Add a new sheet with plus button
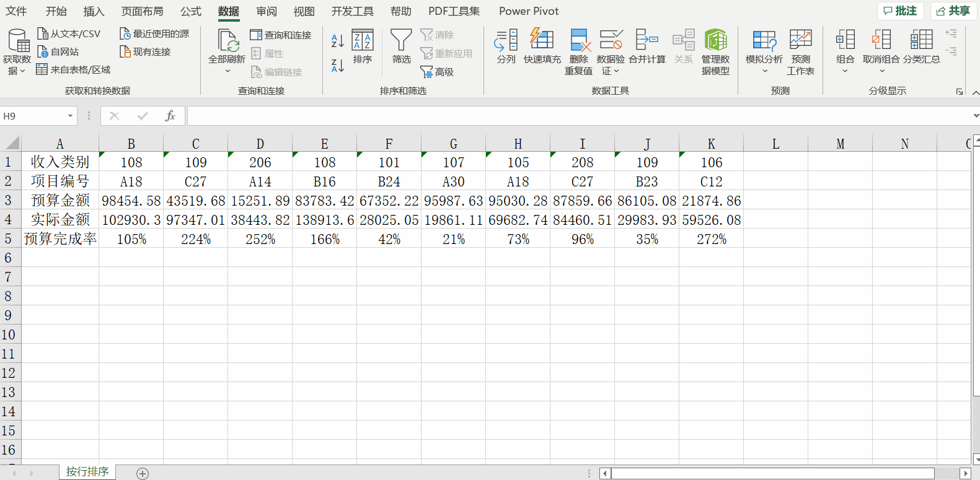This screenshot has height=480, width=980. pyautogui.click(x=143, y=473)
